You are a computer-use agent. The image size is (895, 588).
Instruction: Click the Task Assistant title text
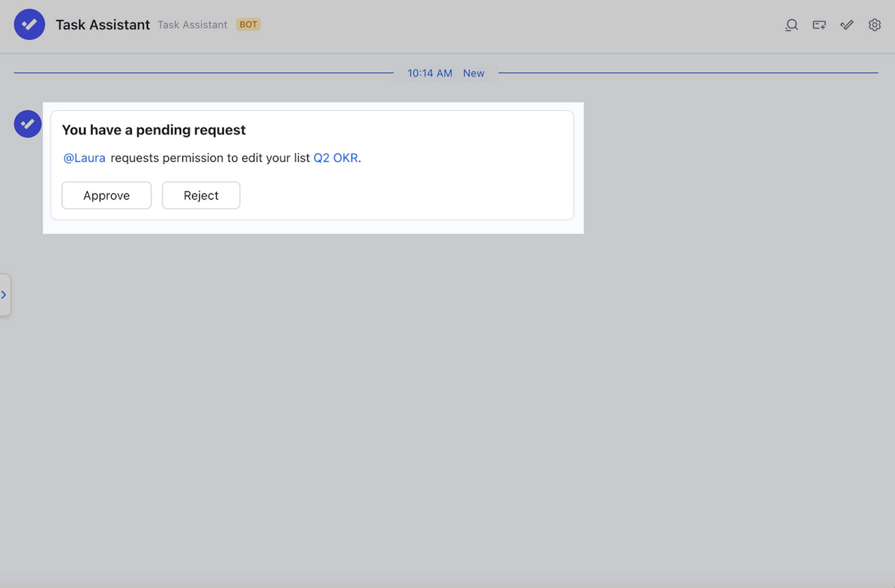point(103,24)
